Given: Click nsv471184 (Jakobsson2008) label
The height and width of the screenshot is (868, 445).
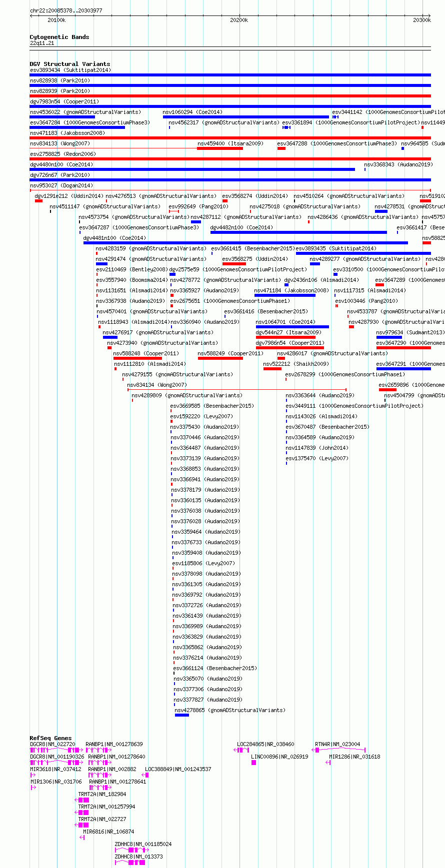Looking at the screenshot, I should (x=292, y=290).
